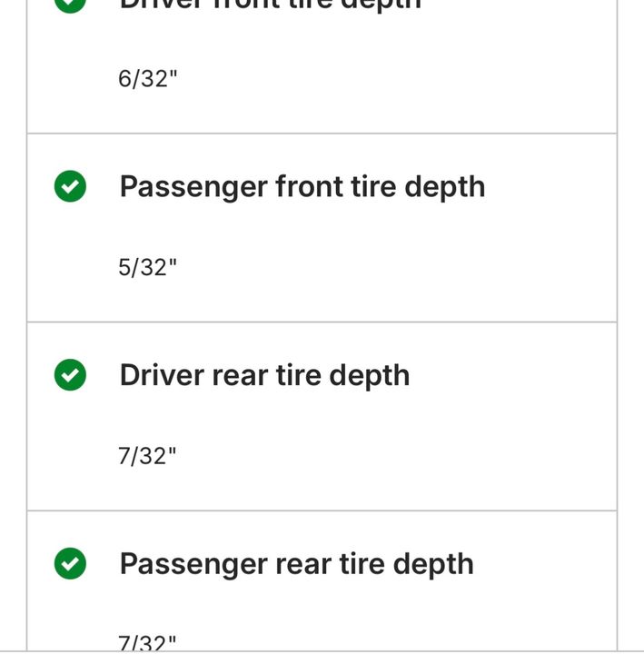
Task: Select the Driver rear tire depth heading
Action: click(x=264, y=375)
